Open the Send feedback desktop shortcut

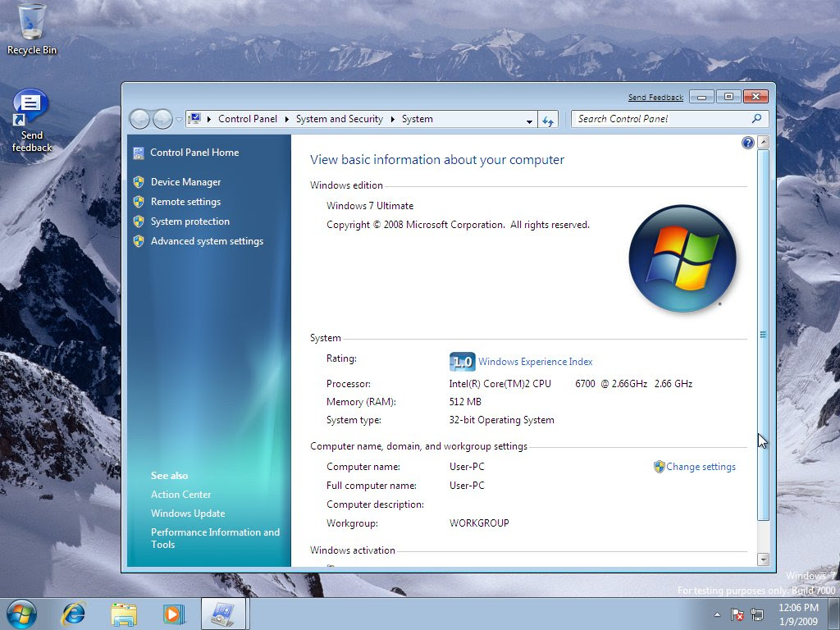tap(32, 121)
